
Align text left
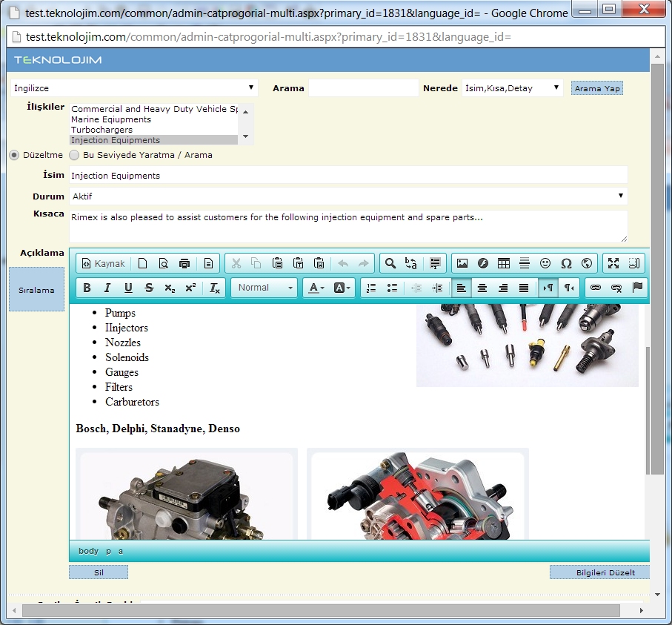[x=462, y=288]
